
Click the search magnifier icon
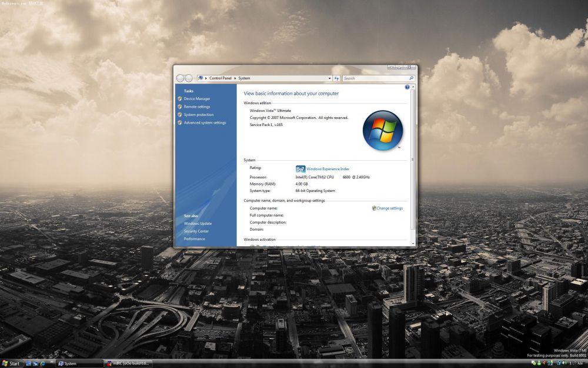coord(412,78)
